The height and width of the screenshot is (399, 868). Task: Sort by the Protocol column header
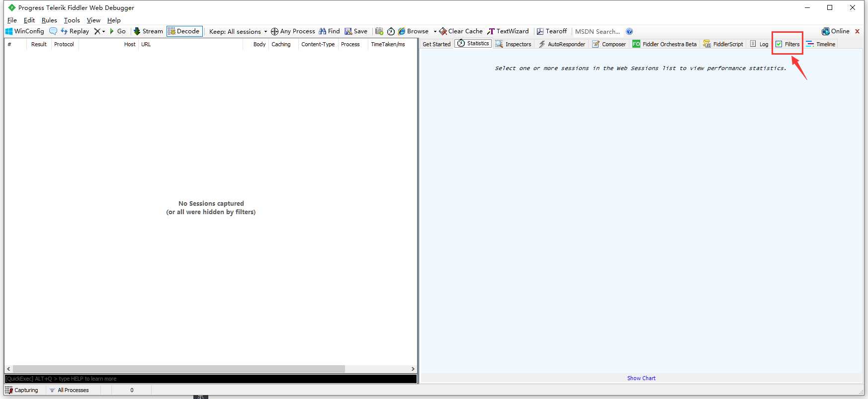[65, 44]
